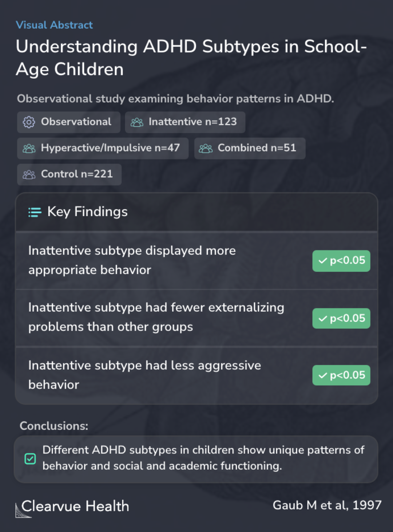Select the Combined n=51 tag
This screenshot has width=393, height=532.
[x=250, y=148]
